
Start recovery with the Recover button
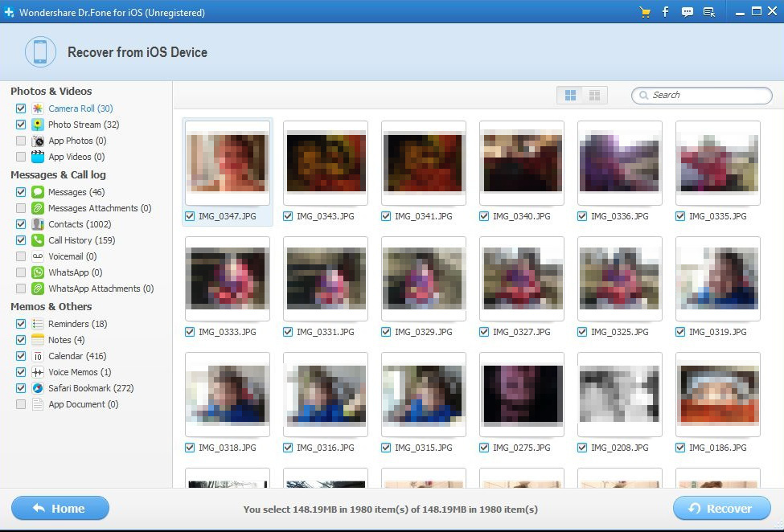point(721,509)
